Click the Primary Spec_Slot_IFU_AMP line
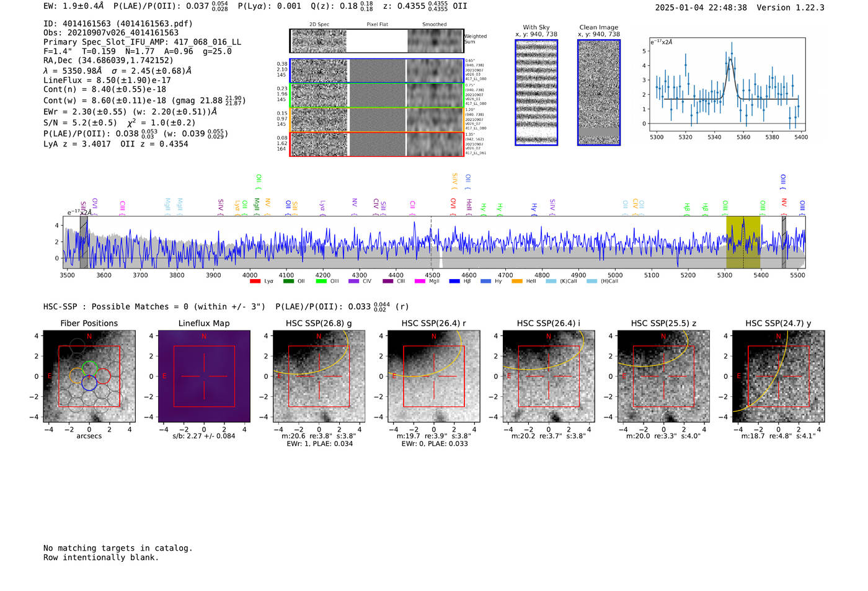This screenshot has width=868, height=591. tap(142, 42)
